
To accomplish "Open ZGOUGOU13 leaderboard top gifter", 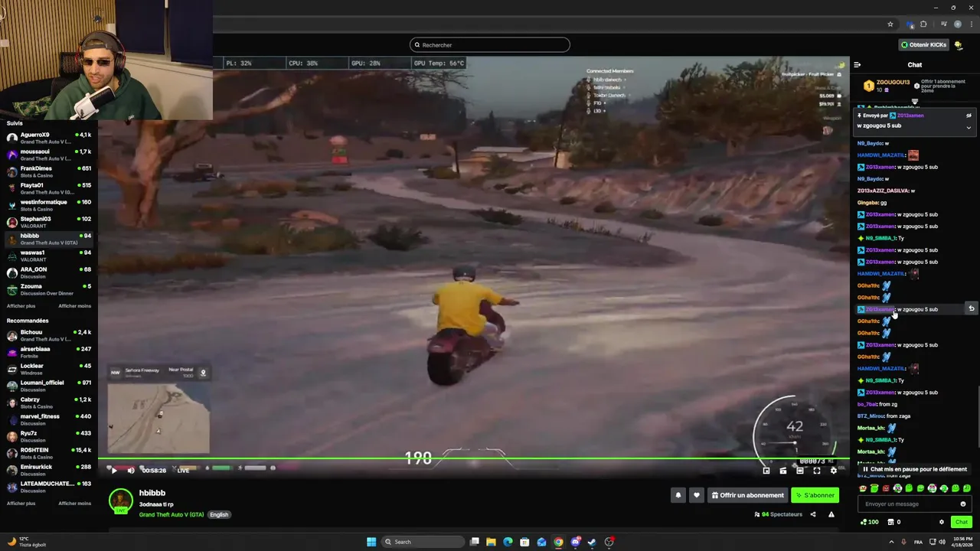I will [888, 86].
